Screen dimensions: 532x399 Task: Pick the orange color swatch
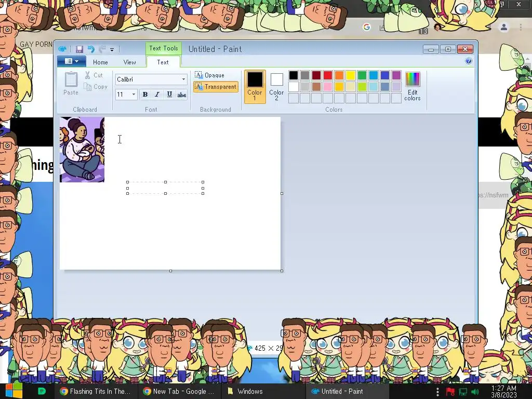[339, 75]
